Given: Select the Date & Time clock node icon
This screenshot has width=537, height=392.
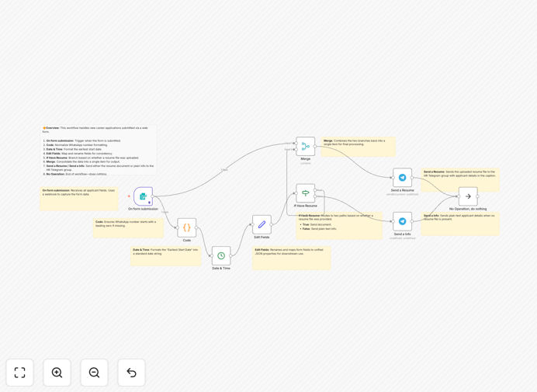Looking at the screenshot, I should [221, 255].
